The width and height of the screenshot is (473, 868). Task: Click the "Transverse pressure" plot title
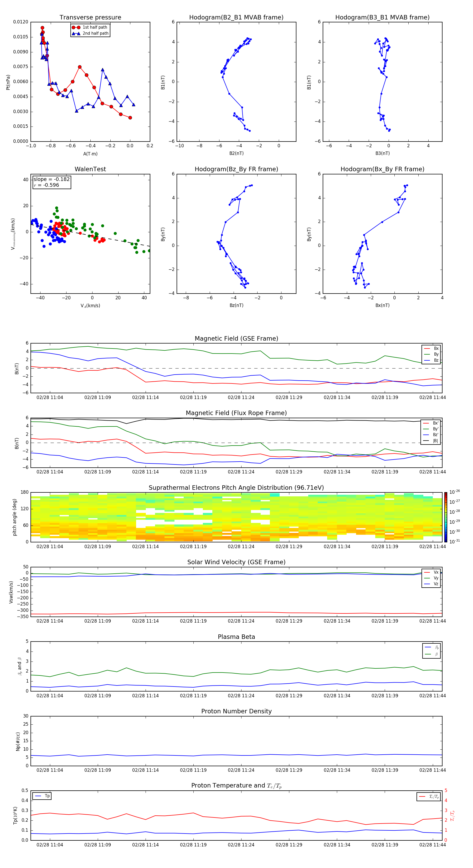90,18
